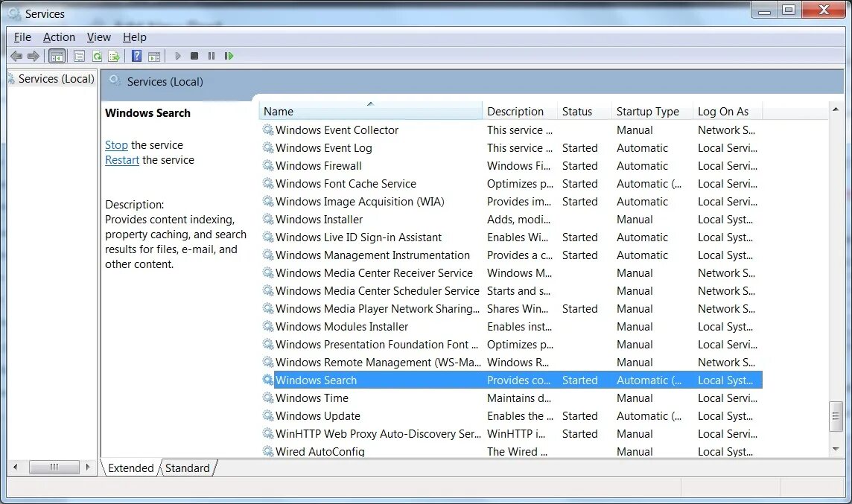852x504 pixels.
Task: Click the gear icon beside Windows Firewall
Action: pyautogui.click(x=268, y=165)
